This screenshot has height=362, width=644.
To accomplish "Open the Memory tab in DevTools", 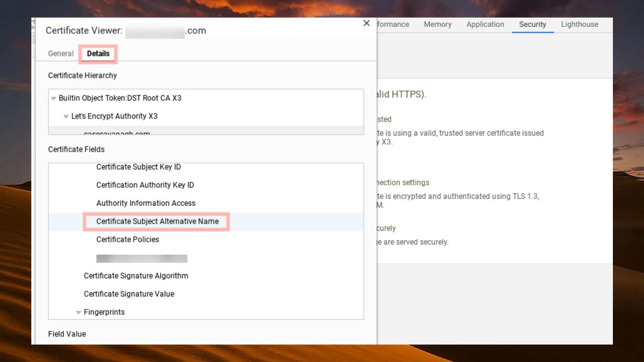I will [437, 24].
